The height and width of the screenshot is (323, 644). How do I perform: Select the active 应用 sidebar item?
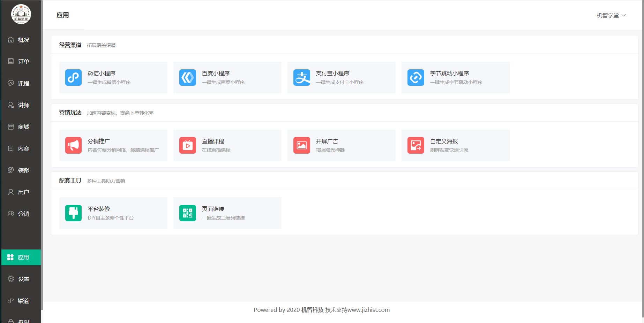pos(21,257)
